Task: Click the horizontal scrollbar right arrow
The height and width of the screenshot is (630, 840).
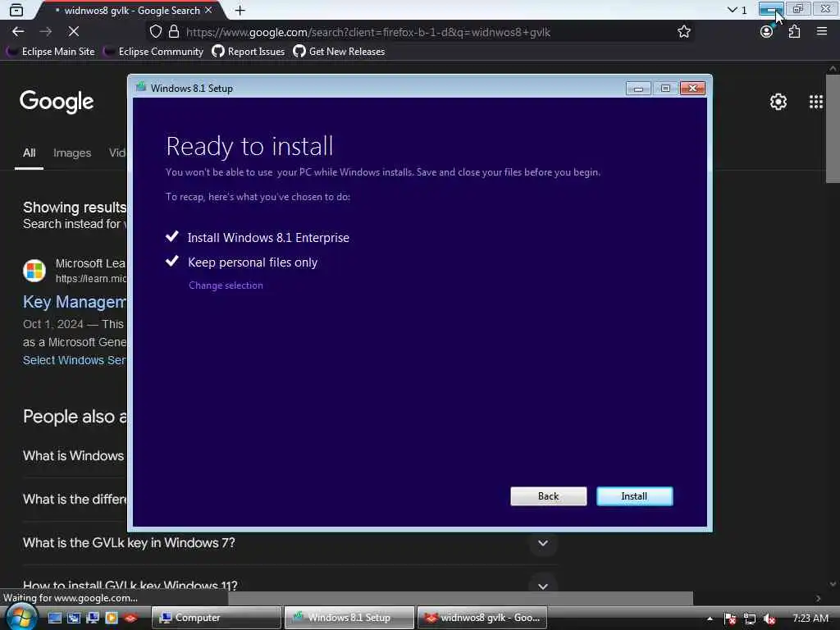Action: pos(818,598)
